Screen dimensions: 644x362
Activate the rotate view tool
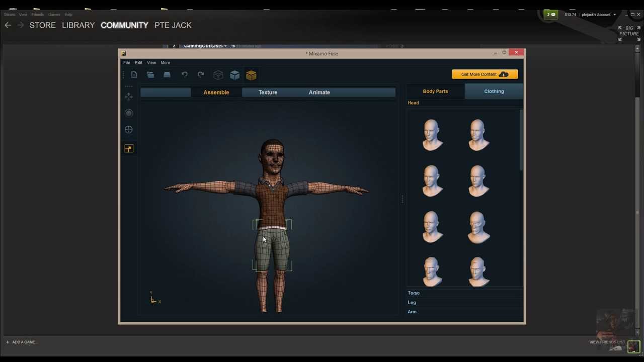(129, 113)
